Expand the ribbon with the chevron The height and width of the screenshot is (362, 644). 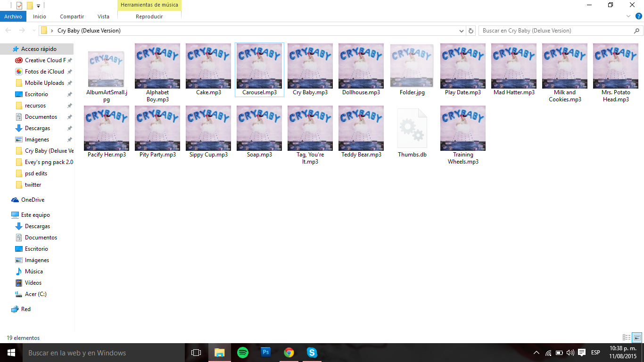pyautogui.click(x=628, y=16)
